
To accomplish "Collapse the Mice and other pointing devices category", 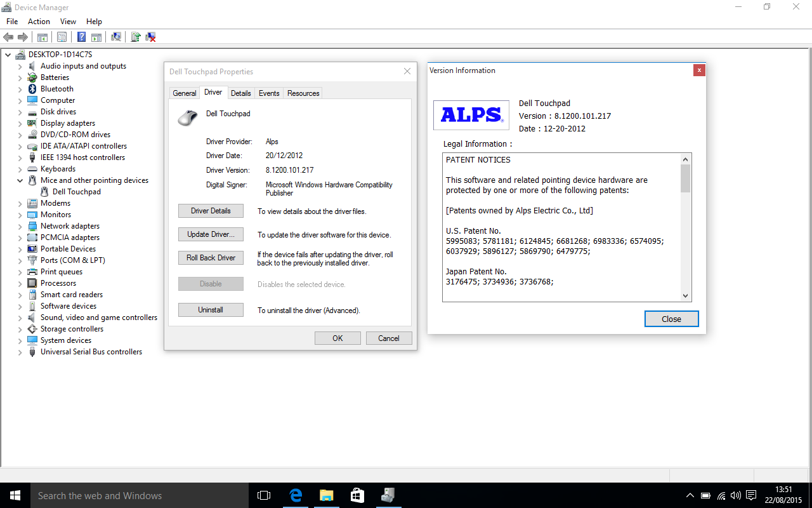I will (20, 180).
